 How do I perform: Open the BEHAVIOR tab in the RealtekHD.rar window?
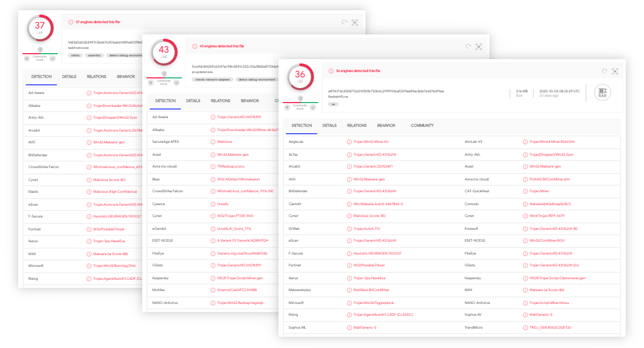coord(386,126)
